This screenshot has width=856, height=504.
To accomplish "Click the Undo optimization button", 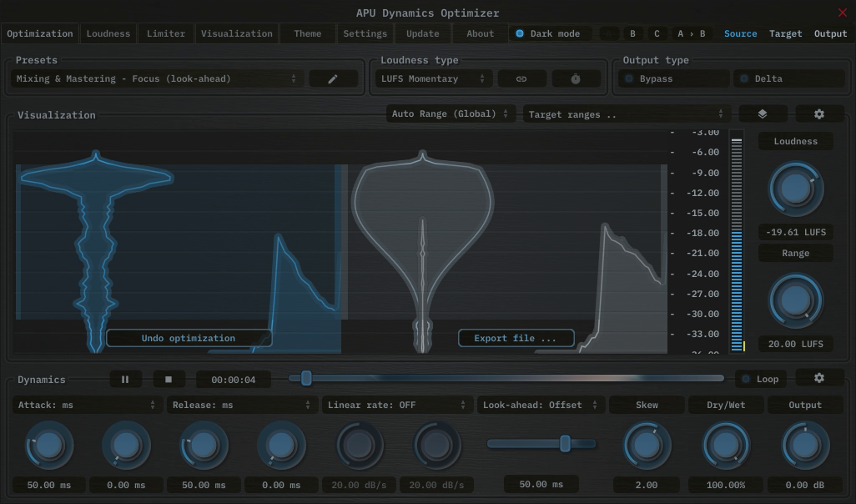I will point(189,338).
